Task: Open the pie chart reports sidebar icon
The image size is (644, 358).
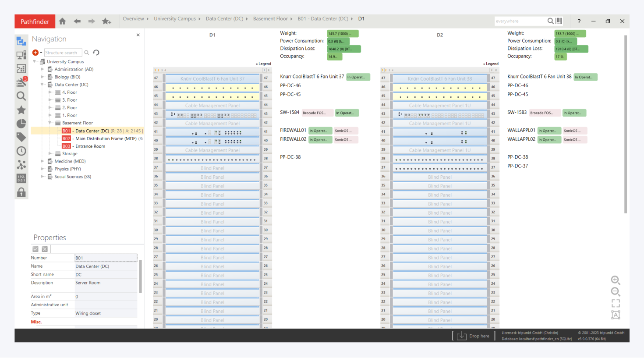Action: [21, 124]
